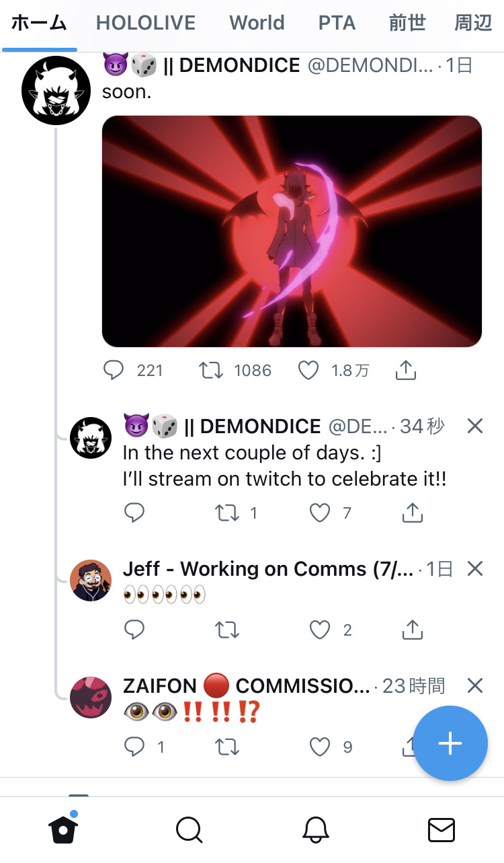The height and width of the screenshot is (863, 504).
Task: Retweet the "soon." tweet with 1086 retweets
Action: [x=212, y=370]
